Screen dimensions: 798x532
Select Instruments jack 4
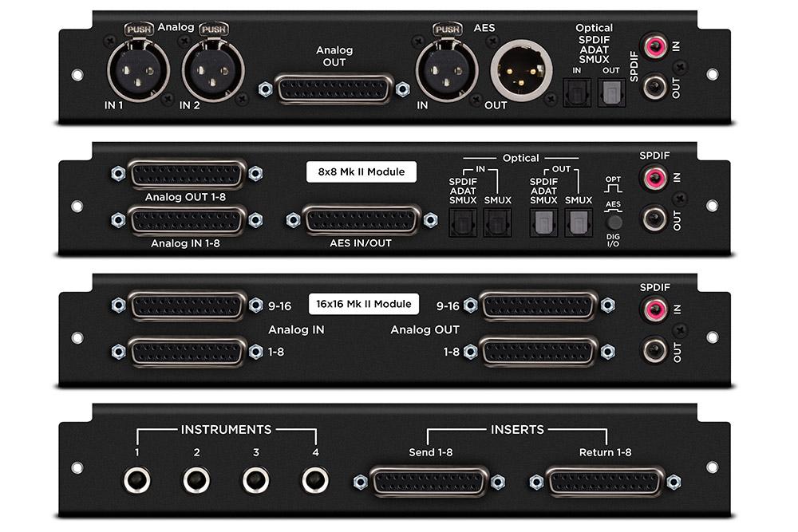point(314,480)
